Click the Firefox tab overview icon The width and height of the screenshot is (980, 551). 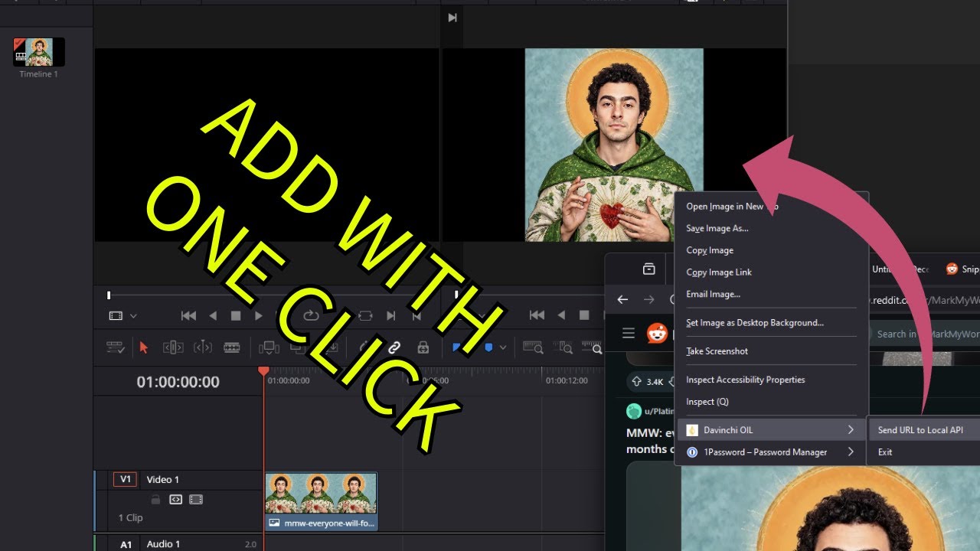pos(648,269)
